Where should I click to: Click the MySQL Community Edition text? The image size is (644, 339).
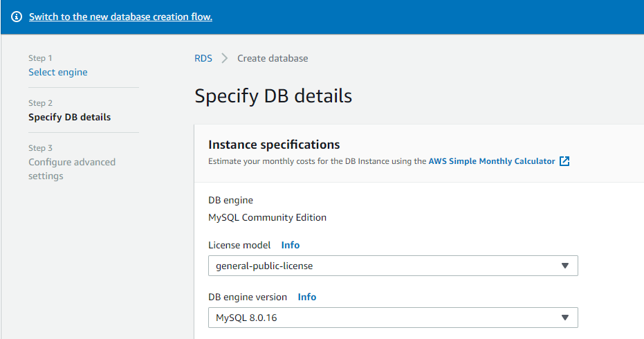coord(268,217)
